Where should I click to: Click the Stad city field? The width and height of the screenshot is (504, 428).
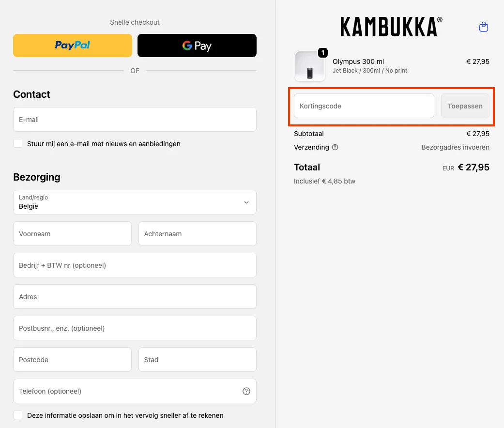[197, 360]
